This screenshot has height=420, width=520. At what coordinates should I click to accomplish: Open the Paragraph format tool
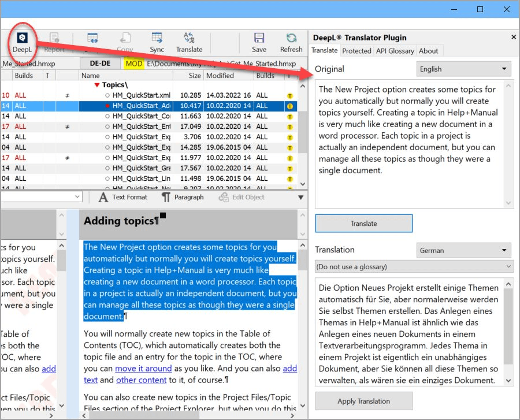[x=183, y=197]
